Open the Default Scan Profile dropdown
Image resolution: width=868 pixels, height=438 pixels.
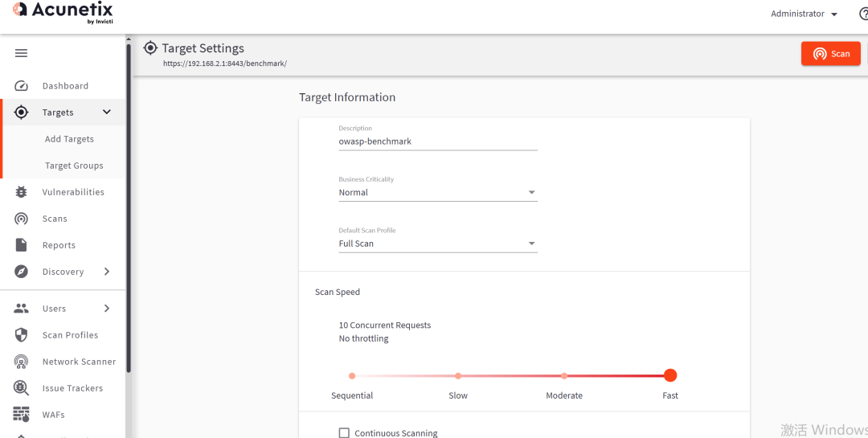pos(437,244)
